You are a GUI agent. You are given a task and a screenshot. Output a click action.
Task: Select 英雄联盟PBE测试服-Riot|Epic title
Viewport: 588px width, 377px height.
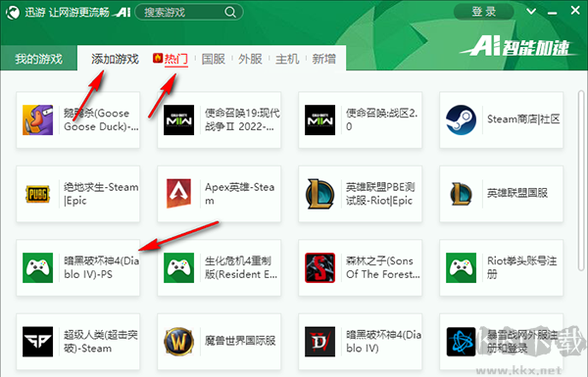(380, 194)
